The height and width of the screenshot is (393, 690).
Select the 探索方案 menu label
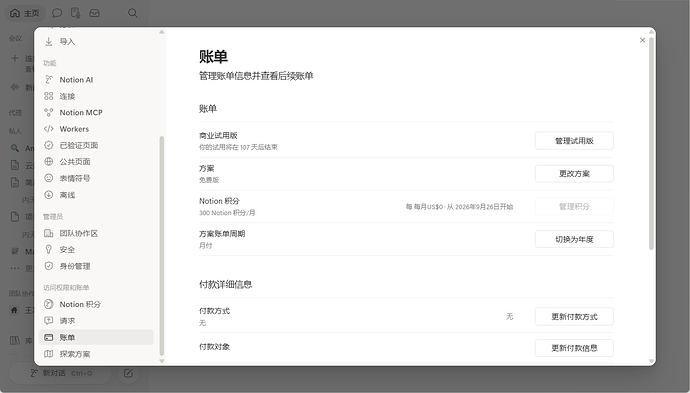tap(75, 354)
